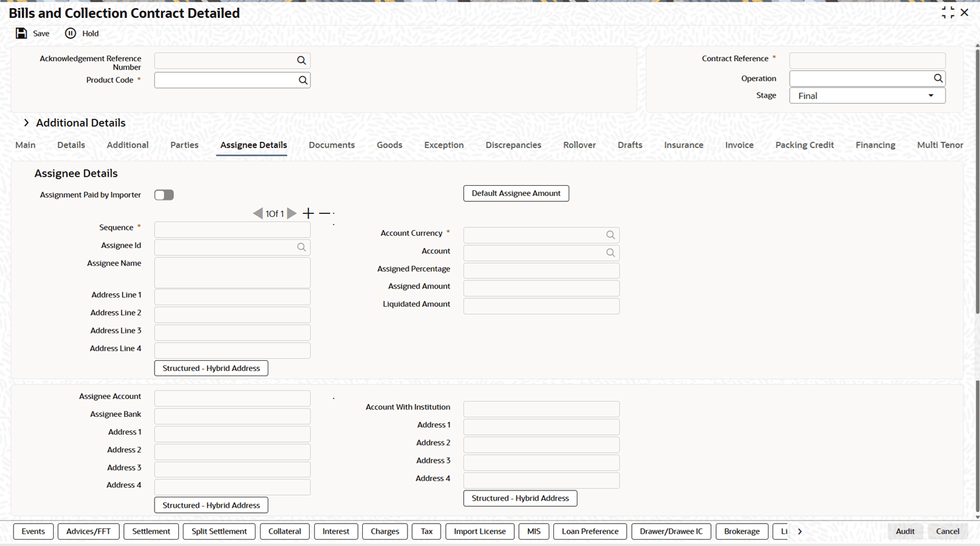Screen dimensions: 980x546
Task: Open the Additional tab
Action: [x=128, y=145]
